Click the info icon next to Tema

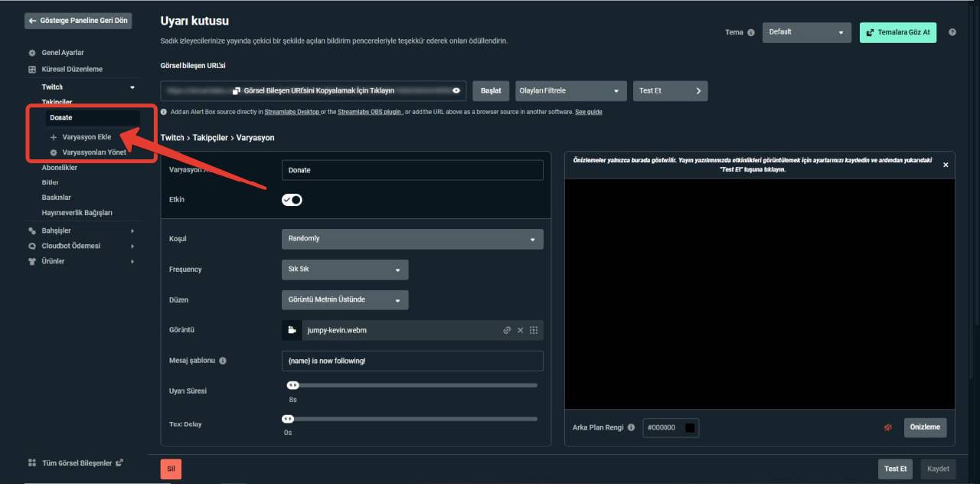(x=750, y=32)
